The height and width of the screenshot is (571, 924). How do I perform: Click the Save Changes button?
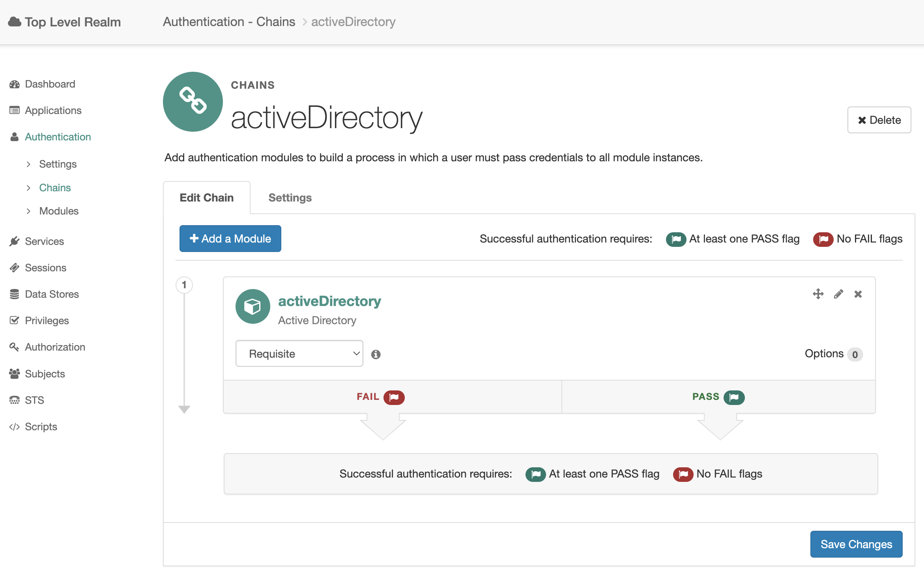pyautogui.click(x=856, y=544)
